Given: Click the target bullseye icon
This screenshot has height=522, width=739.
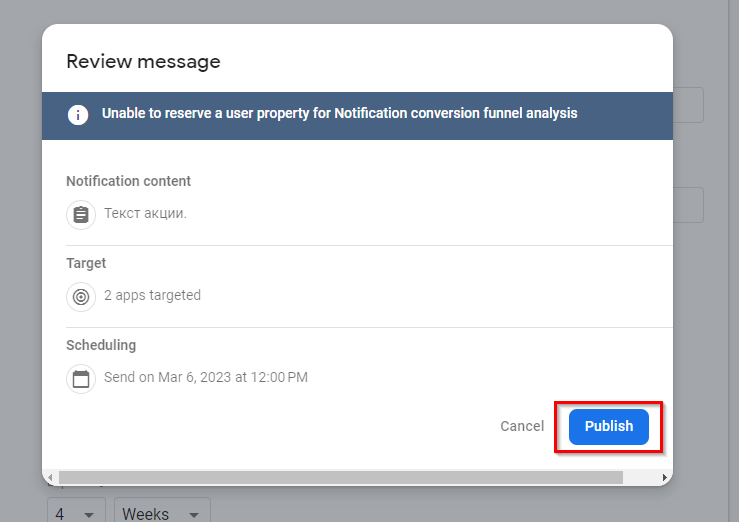Looking at the screenshot, I should [81, 296].
